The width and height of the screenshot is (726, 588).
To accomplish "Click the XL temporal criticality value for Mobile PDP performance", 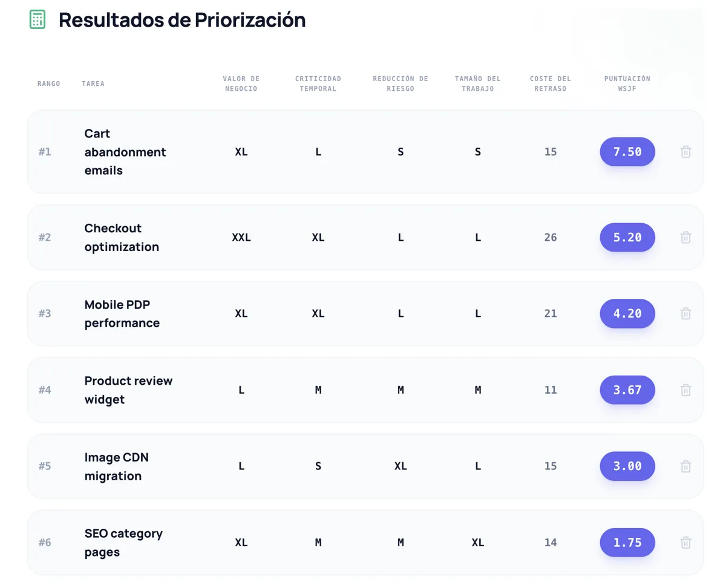I will pos(318,313).
